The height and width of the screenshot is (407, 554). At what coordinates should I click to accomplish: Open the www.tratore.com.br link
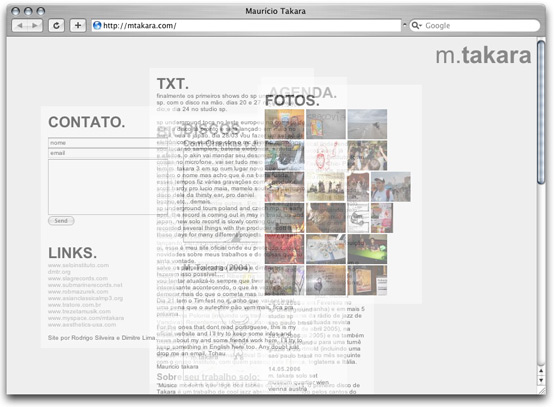pyautogui.click(x=75, y=305)
